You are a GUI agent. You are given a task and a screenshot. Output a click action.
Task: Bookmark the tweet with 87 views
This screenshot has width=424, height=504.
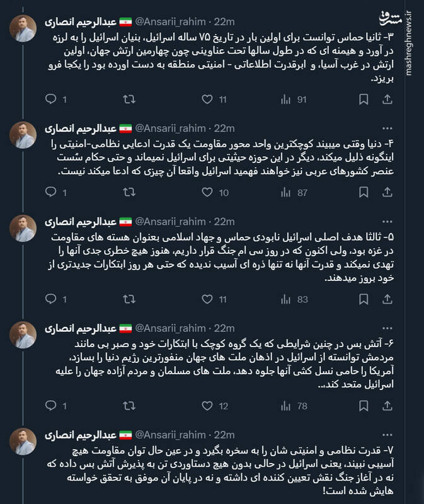pyautogui.click(x=364, y=193)
